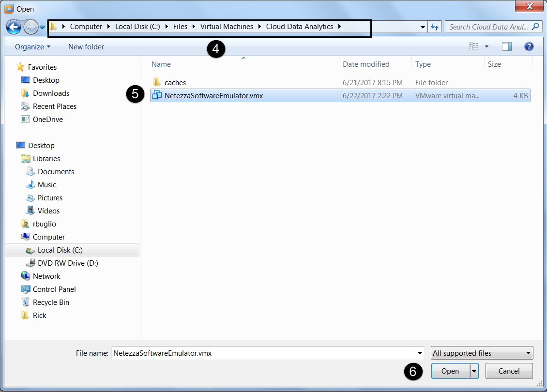The image size is (547, 392).
Task: Open the All supported files type dropdown
Action: pyautogui.click(x=482, y=353)
